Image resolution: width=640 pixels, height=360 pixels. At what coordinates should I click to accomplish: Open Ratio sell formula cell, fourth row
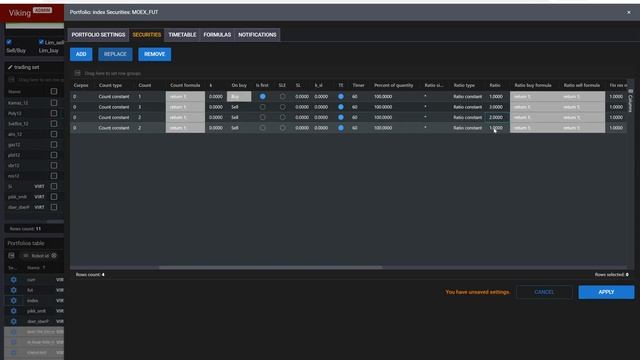coord(582,128)
